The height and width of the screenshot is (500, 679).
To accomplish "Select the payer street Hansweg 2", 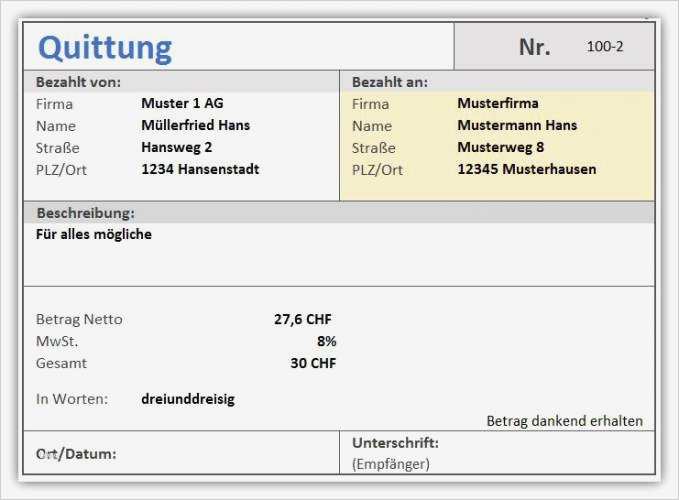I will point(177,147).
